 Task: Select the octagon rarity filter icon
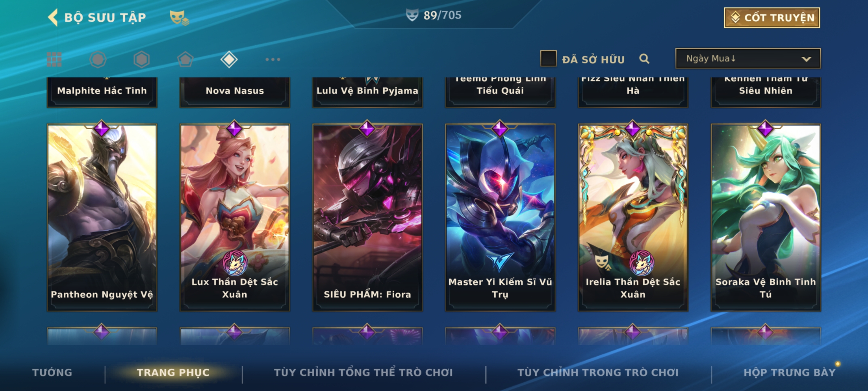[98, 59]
